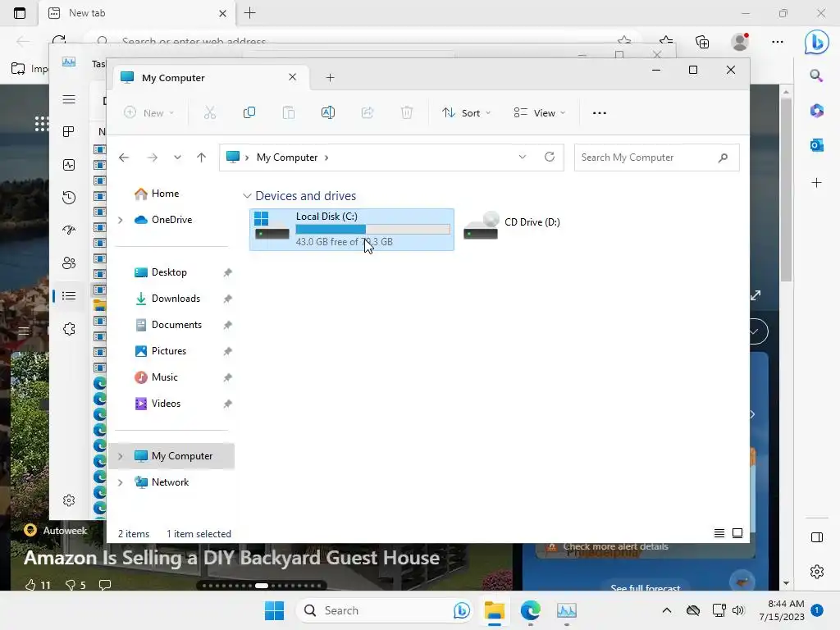Open Task Manager Processes page
840x630 pixels.
pos(69,132)
